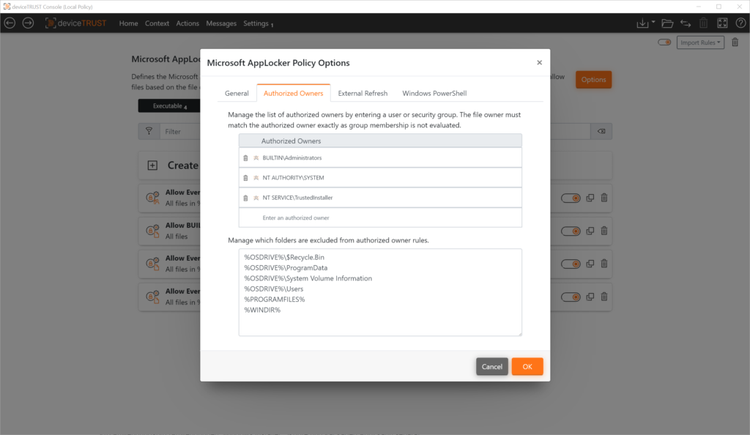Close the AppLocker Policy Options dialog
The width and height of the screenshot is (750, 435).
pyautogui.click(x=540, y=63)
